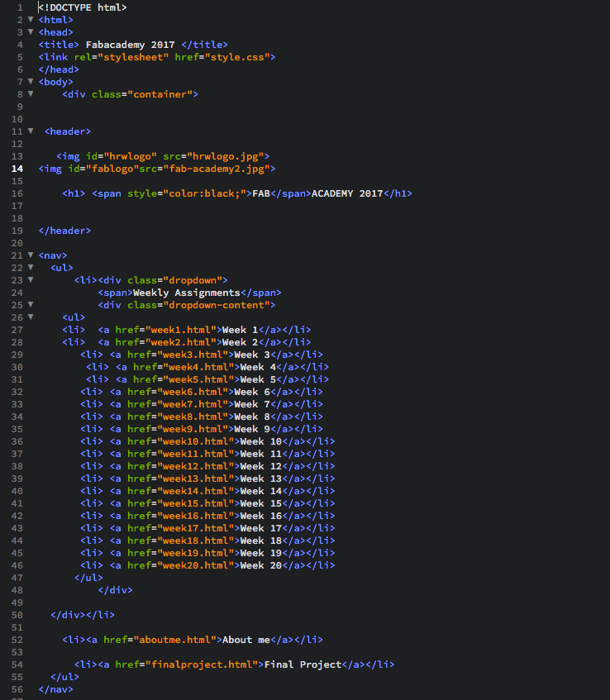Click the "fab-academy2.jpg" src value

(x=216, y=169)
